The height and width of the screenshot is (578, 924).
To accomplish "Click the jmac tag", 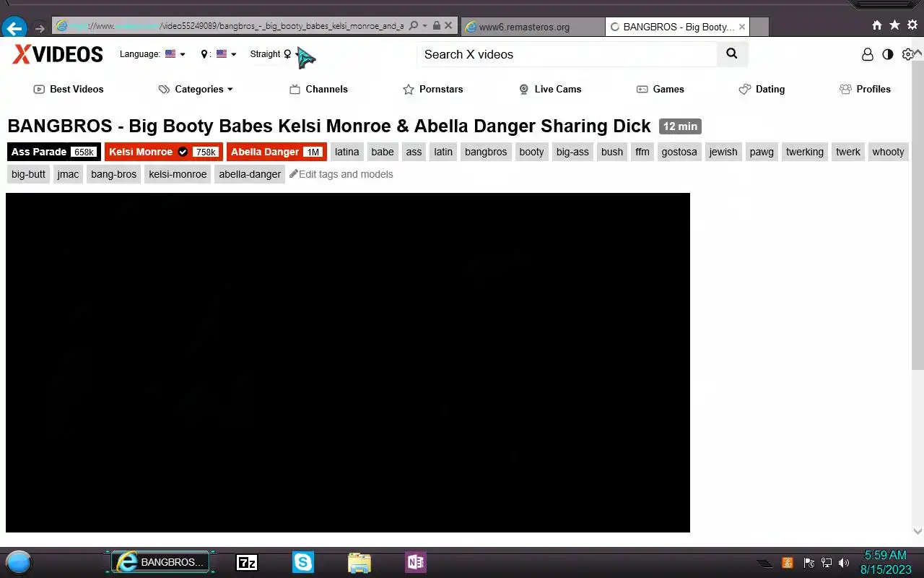I will click(x=68, y=174).
